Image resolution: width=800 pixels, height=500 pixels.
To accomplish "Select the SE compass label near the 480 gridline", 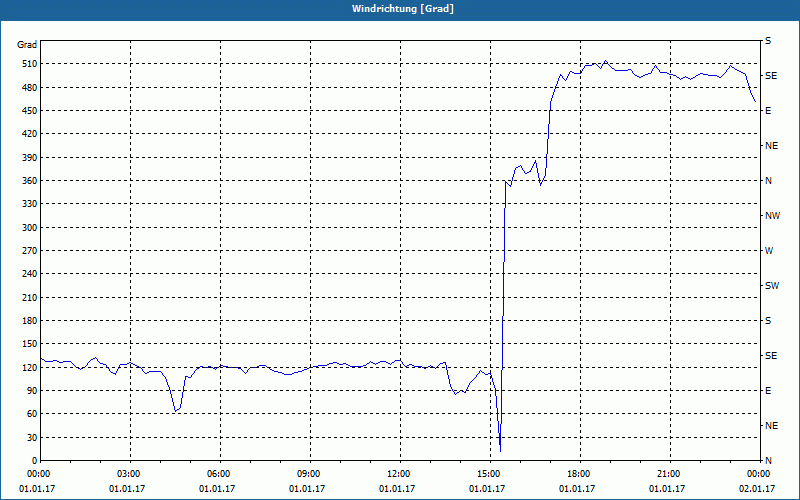I will [771, 76].
